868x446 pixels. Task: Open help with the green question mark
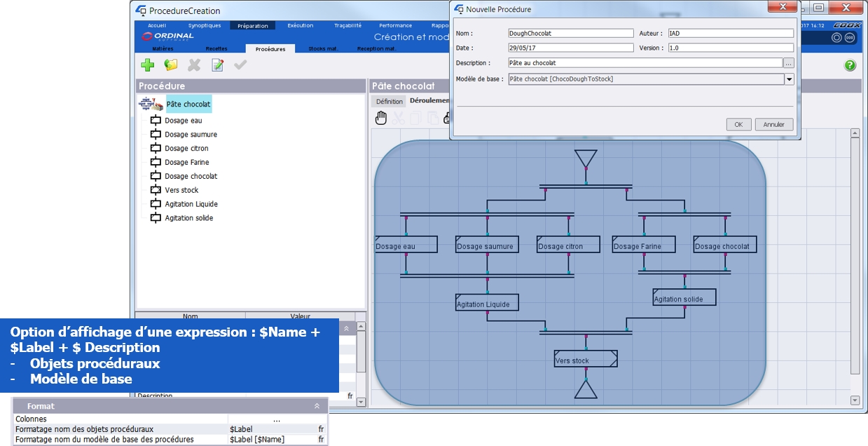click(850, 65)
